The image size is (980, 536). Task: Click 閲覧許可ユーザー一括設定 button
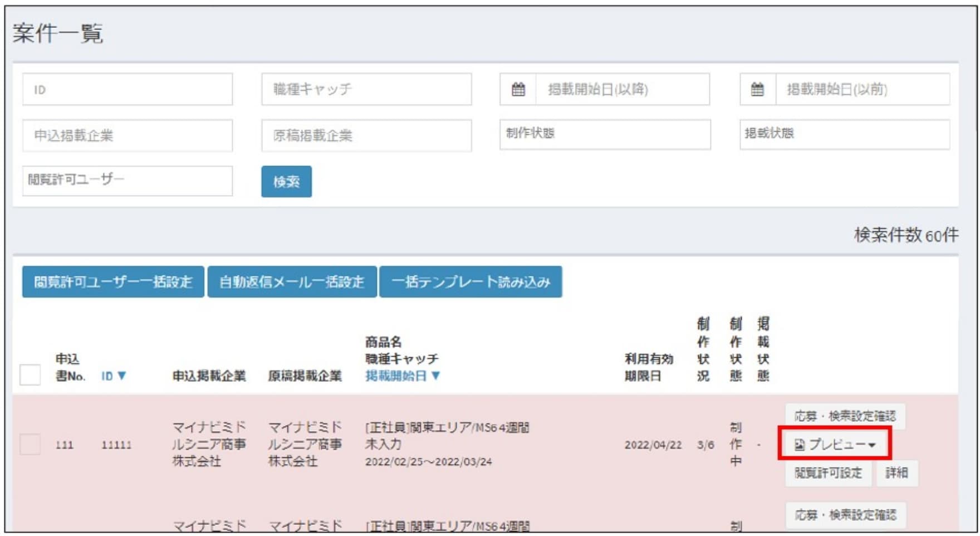click(x=113, y=282)
